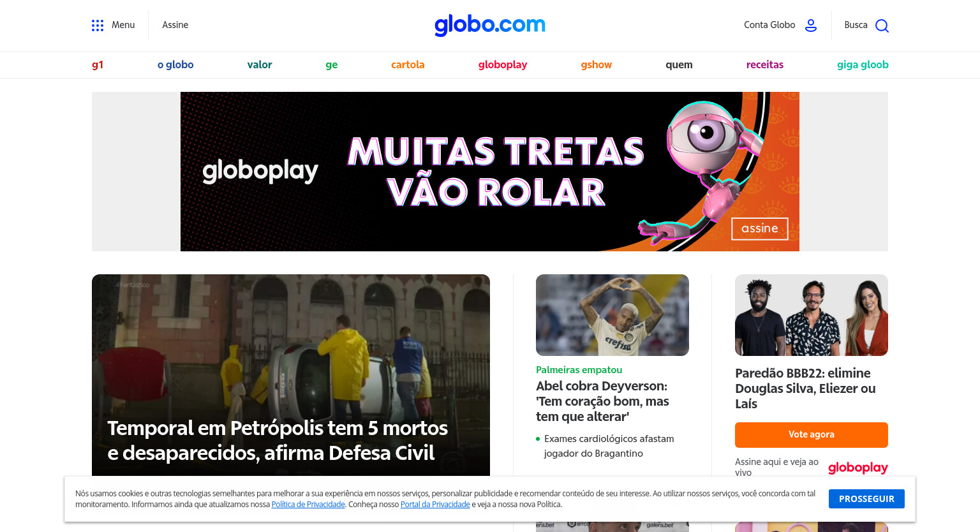The width and height of the screenshot is (980, 532).
Task: Accept cookies with PROSSEGUIR button
Action: click(866, 499)
